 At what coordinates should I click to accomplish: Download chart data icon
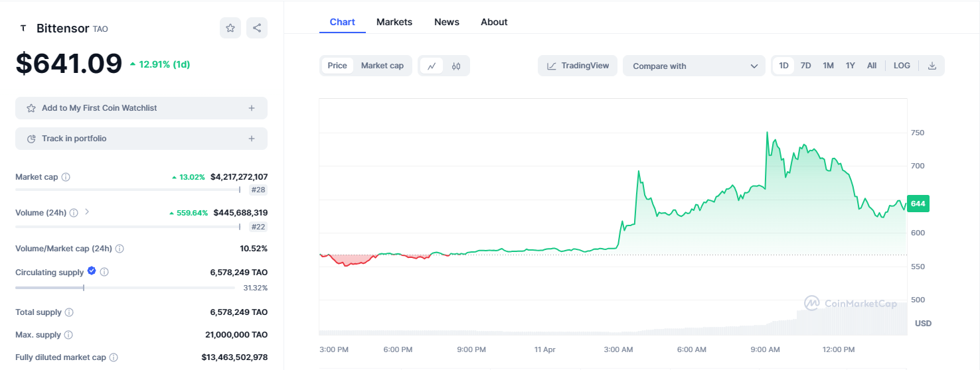point(932,66)
